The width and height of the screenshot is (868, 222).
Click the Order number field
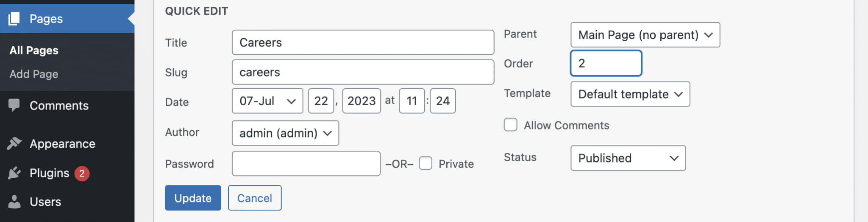(606, 63)
